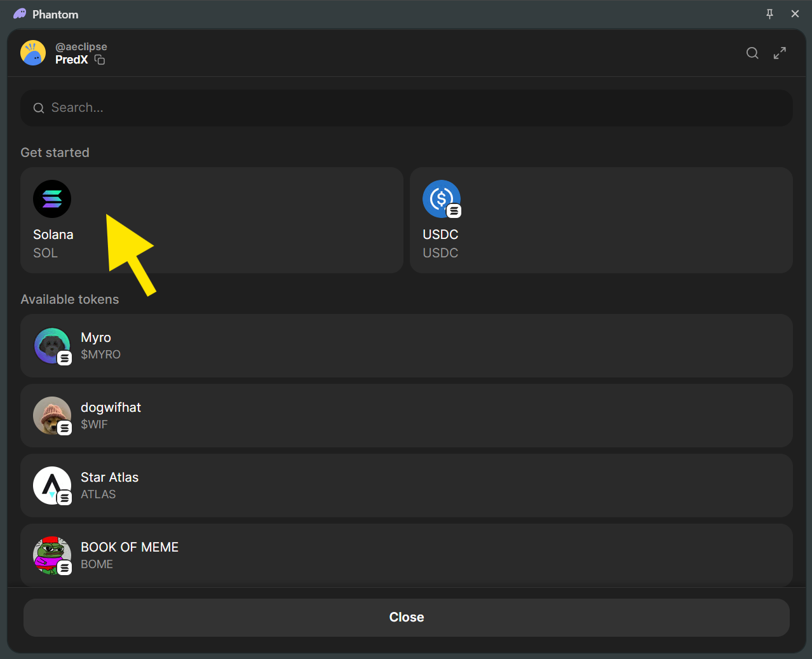Image resolution: width=812 pixels, height=659 pixels.
Task: Click the BOOK OF MEME frog icon
Action: 52,555
